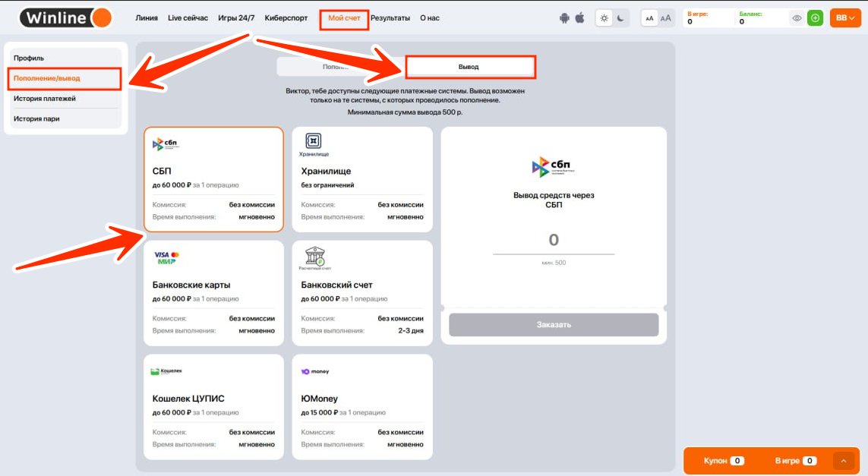This screenshot has width=868, height=476.
Task: Click the Android app download icon
Action: click(564, 18)
